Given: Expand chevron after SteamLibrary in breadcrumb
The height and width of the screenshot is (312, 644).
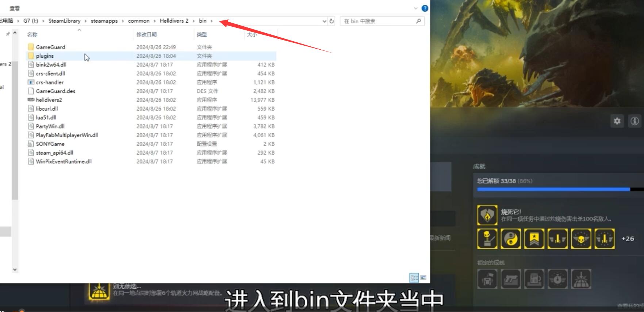Looking at the screenshot, I should tap(85, 21).
